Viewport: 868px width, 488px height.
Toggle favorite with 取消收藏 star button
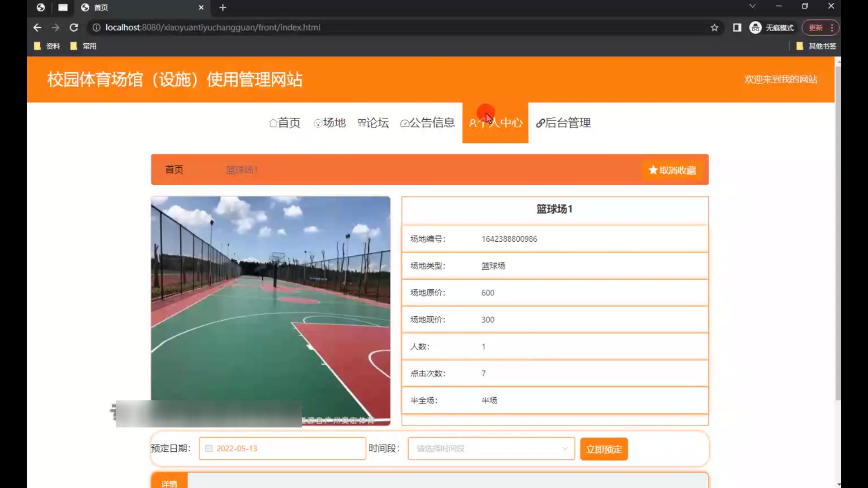coord(672,170)
